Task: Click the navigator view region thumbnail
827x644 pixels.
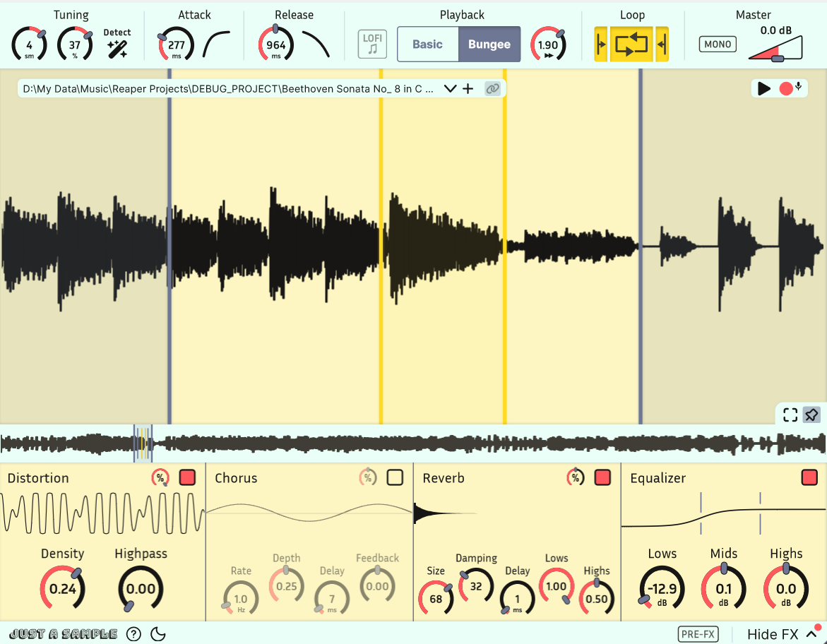Action: [143, 443]
